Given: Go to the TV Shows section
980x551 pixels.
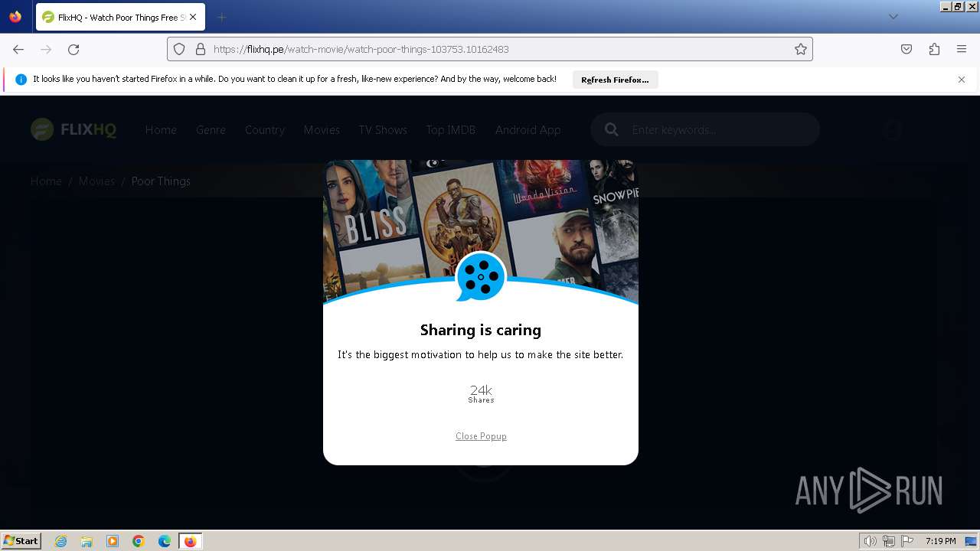Looking at the screenshot, I should click(383, 130).
